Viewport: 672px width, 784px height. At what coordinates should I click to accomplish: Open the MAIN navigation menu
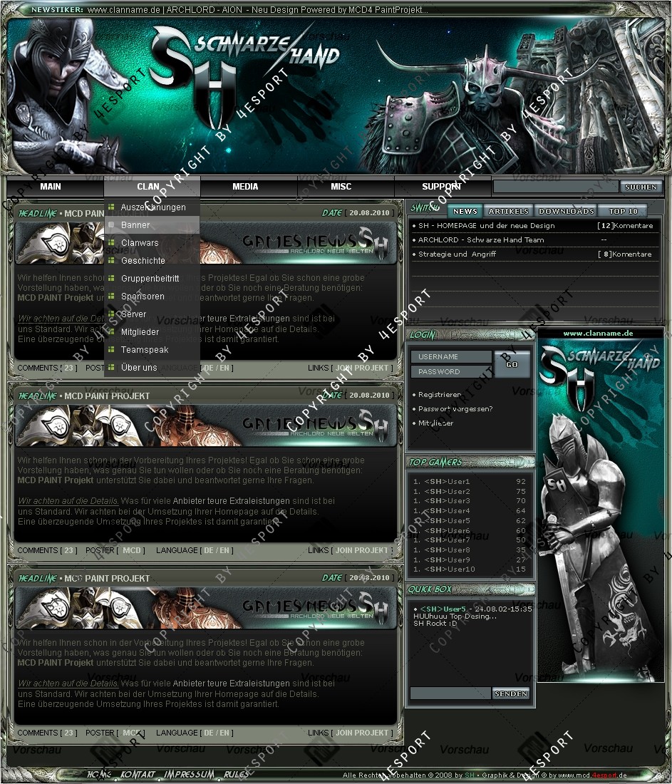[x=51, y=187]
